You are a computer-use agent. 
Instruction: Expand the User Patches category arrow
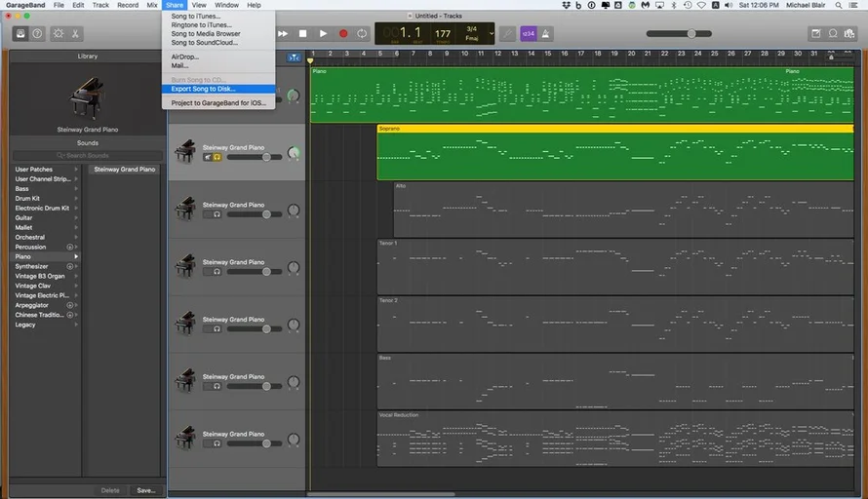76,170
